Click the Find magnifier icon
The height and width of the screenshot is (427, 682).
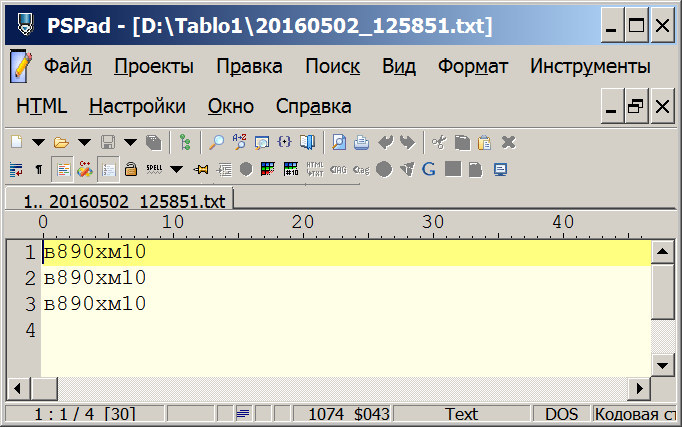[216, 142]
